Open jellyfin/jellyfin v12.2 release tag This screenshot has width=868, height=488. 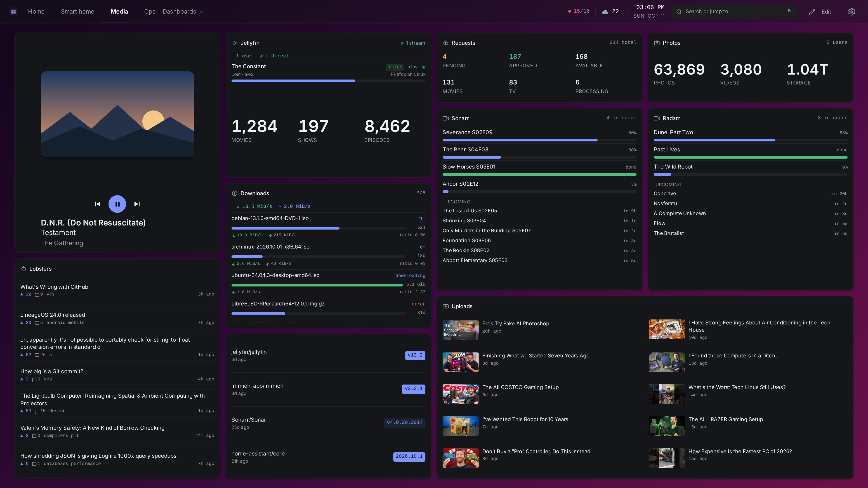point(415,355)
